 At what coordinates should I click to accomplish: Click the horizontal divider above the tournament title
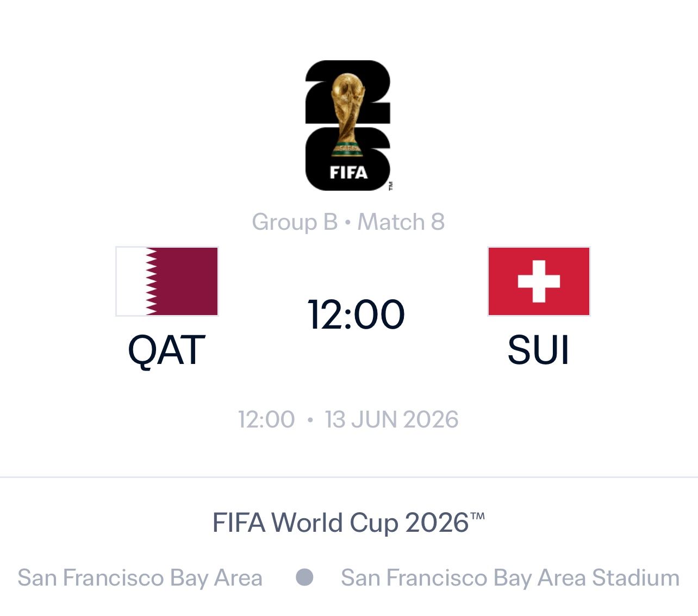[x=349, y=477]
